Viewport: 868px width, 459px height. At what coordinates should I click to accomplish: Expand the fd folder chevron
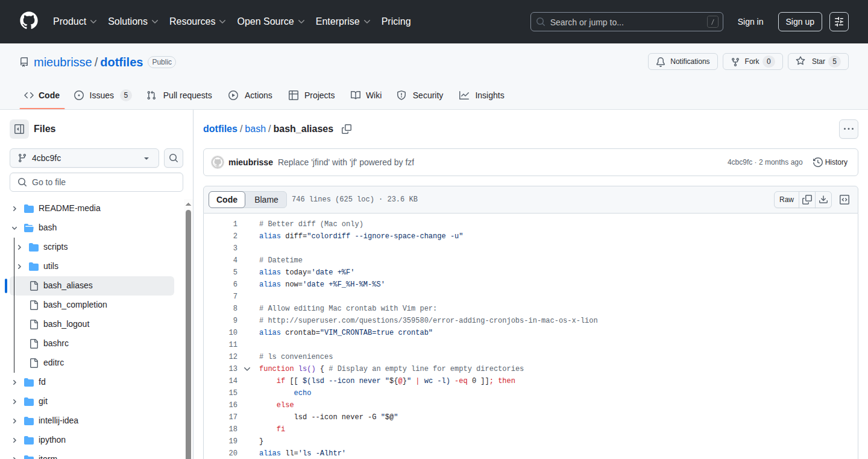(x=14, y=382)
